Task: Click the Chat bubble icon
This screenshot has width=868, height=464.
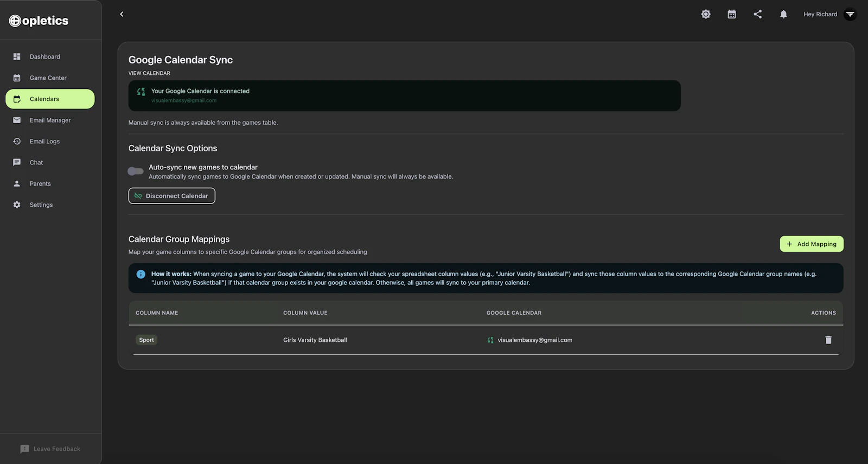Action: tap(17, 162)
